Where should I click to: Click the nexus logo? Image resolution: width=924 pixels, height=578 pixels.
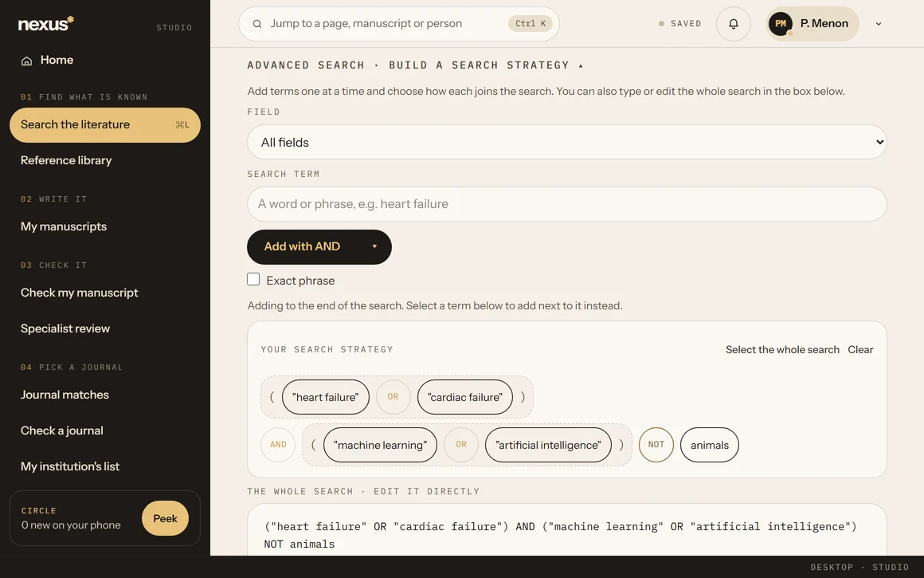pyautogui.click(x=46, y=24)
